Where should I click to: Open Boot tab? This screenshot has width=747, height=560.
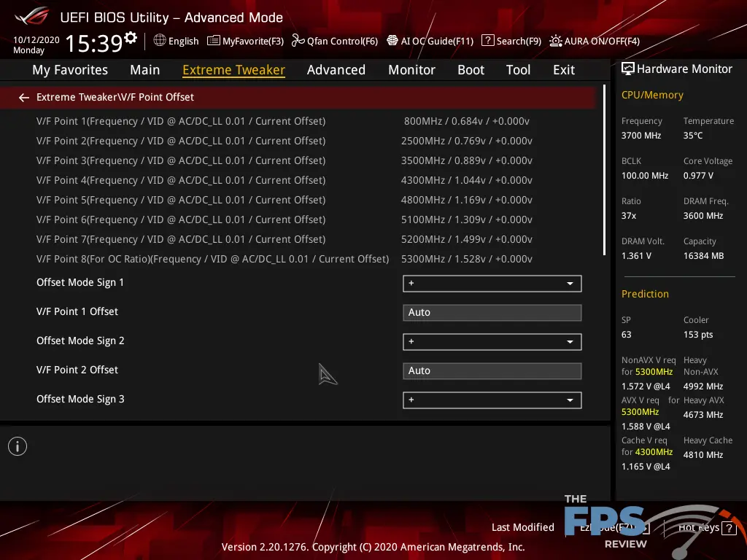click(471, 70)
